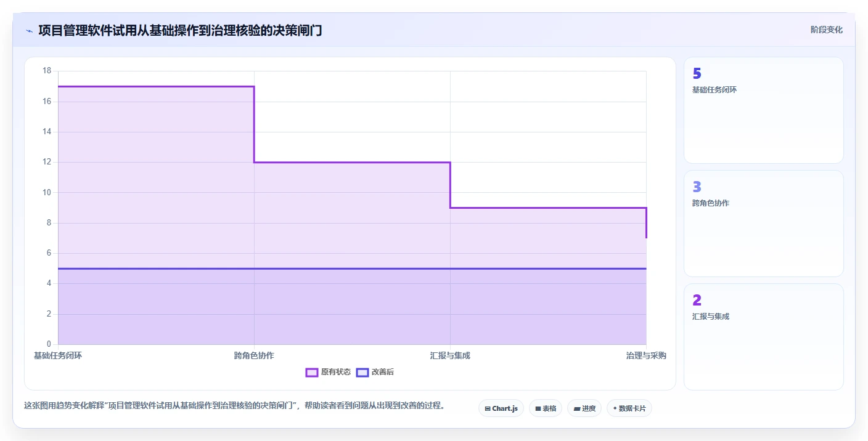
Task: Open the 汇报与集成 stat card
Action: (x=764, y=337)
